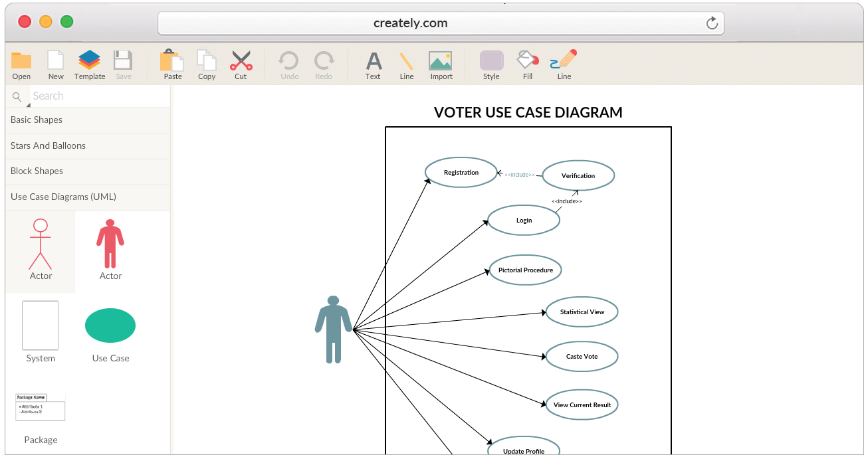Save the voter use case diagram

coord(124,63)
